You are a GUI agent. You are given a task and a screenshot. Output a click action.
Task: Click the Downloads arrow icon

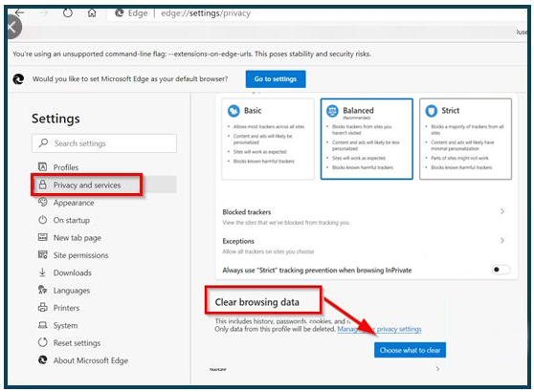pos(42,272)
